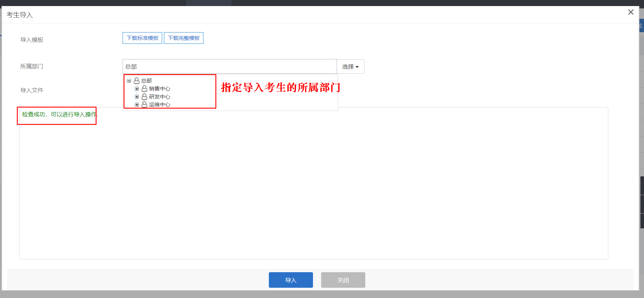Expand the 销售中心 tree node
Screen dimensions: 644x298
tap(137, 89)
